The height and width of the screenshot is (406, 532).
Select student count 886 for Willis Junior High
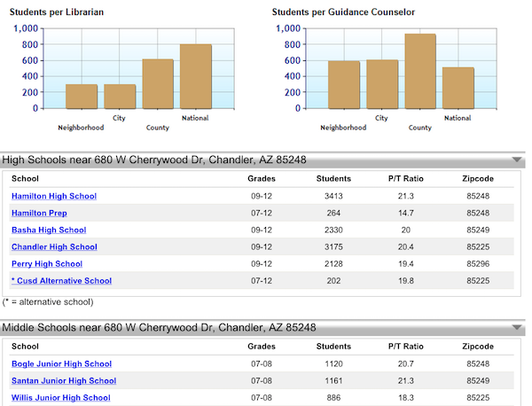[x=333, y=398]
